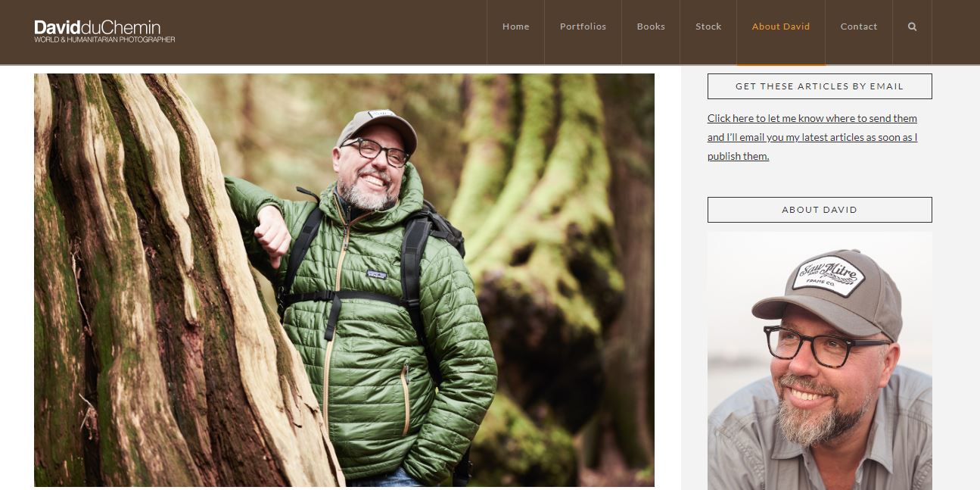Open the Contact page from navigation

pyautogui.click(x=859, y=27)
